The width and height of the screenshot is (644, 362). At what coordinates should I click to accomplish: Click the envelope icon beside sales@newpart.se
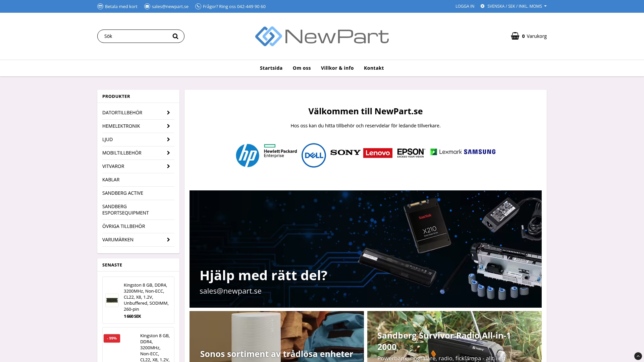point(147,6)
